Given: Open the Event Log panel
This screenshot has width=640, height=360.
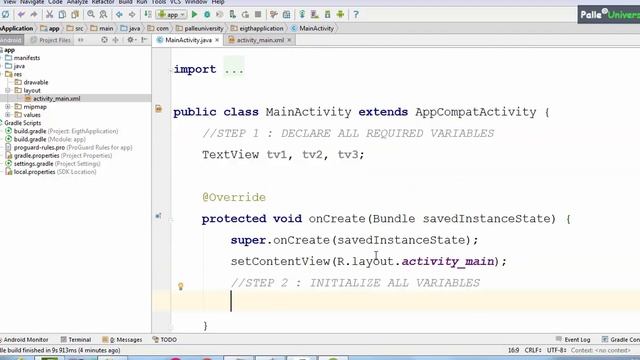Looking at the screenshot, I should tap(573, 340).
